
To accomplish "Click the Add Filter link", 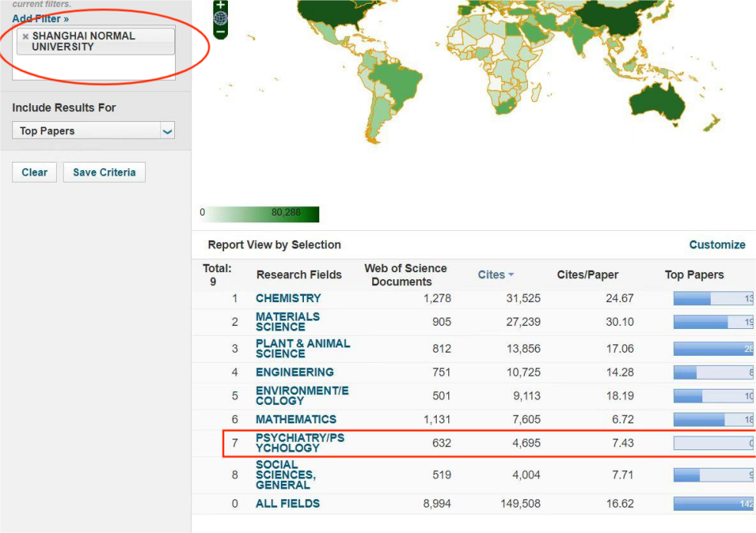I will 40,18.
